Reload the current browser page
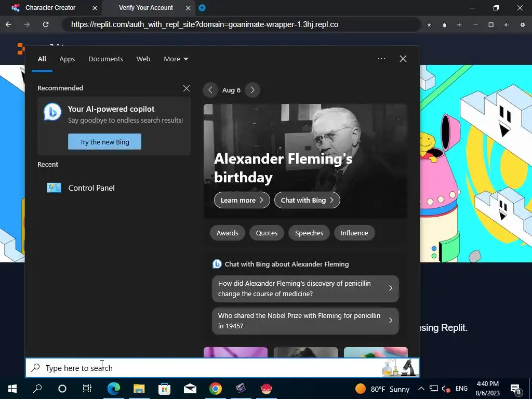The image size is (532, 399). [x=46, y=24]
